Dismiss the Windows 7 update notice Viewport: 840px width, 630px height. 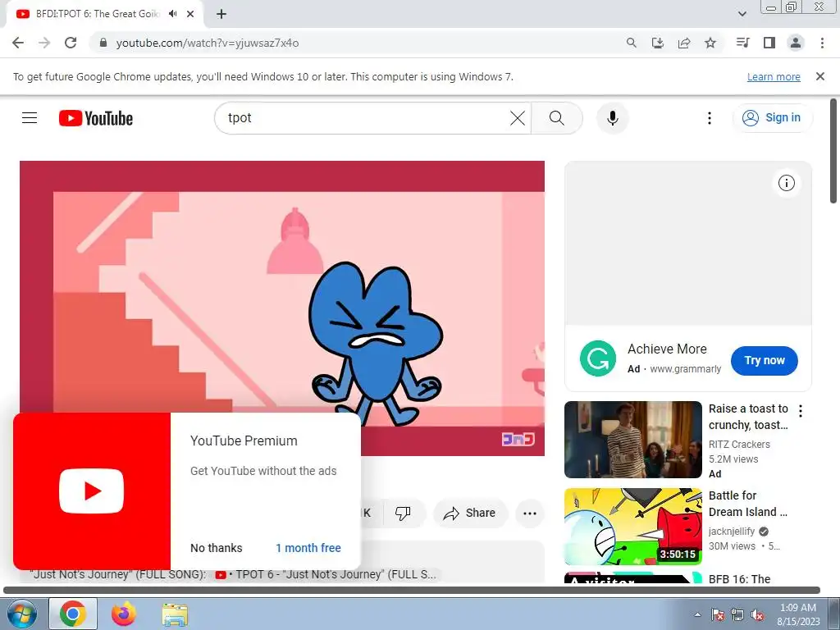(x=820, y=76)
